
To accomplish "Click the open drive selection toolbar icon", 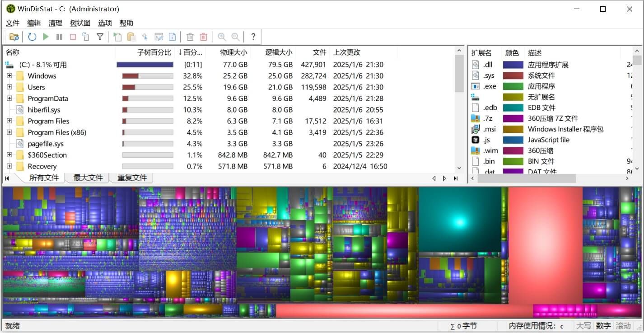I will tap(14, 37).
